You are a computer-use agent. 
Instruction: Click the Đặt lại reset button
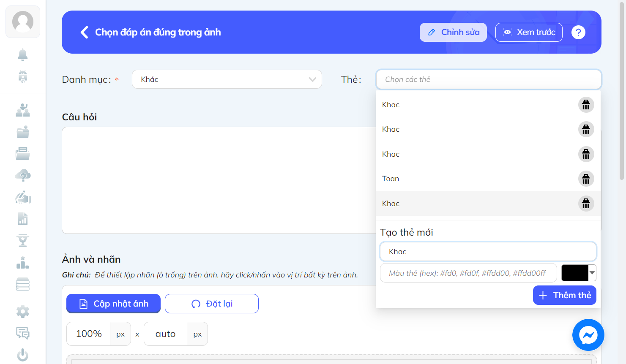pos(212,304)
